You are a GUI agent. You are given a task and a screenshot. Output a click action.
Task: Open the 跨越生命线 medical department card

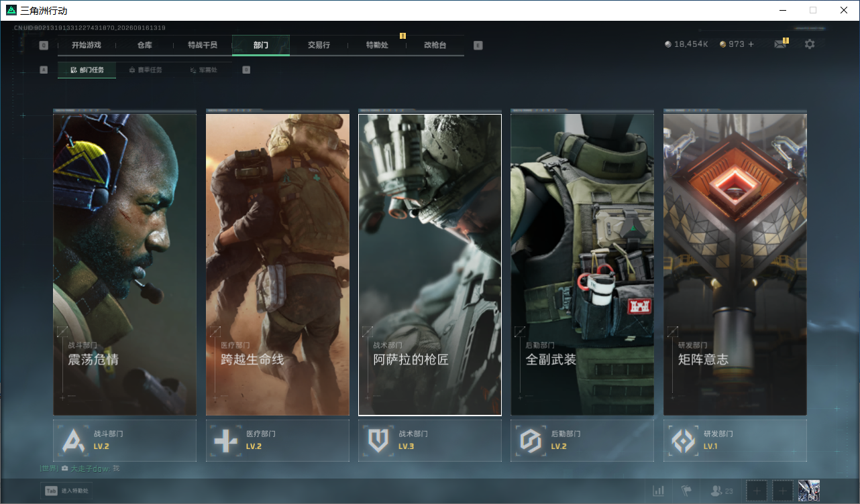coord(278,264)
